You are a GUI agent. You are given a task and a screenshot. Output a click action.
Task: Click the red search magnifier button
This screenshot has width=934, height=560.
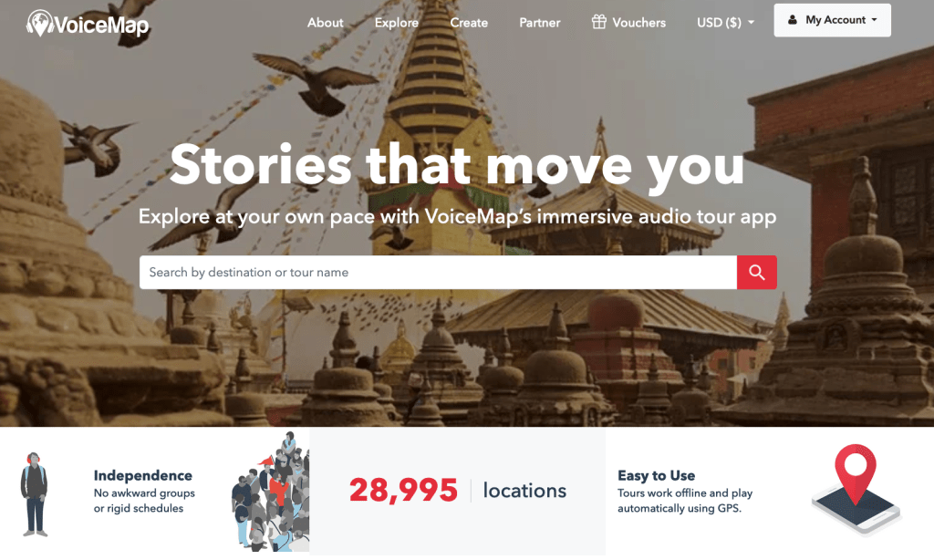click(756, 273)
